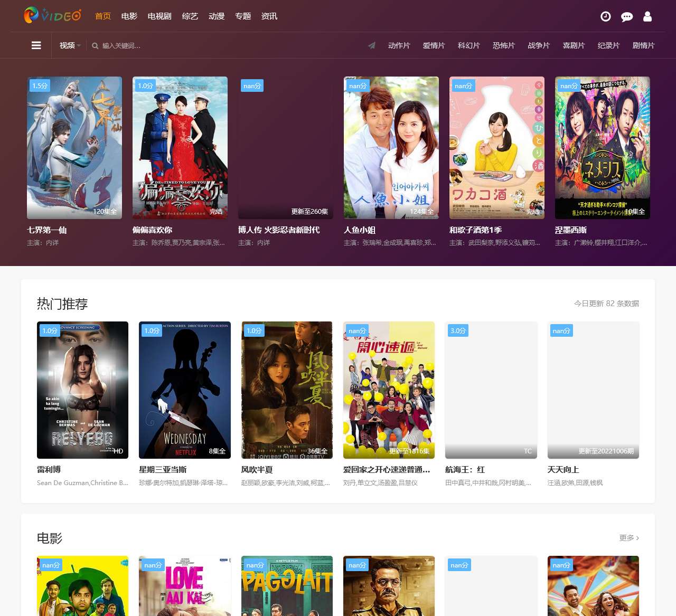Click the Vidgo logo
This screenshot has height=616, width=676.
(53, 15)
